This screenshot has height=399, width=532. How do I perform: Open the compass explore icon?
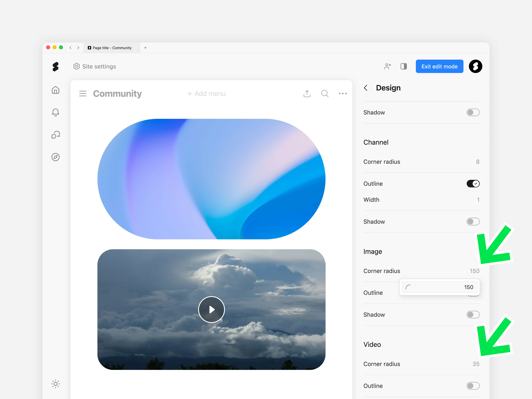coord(56,157)
